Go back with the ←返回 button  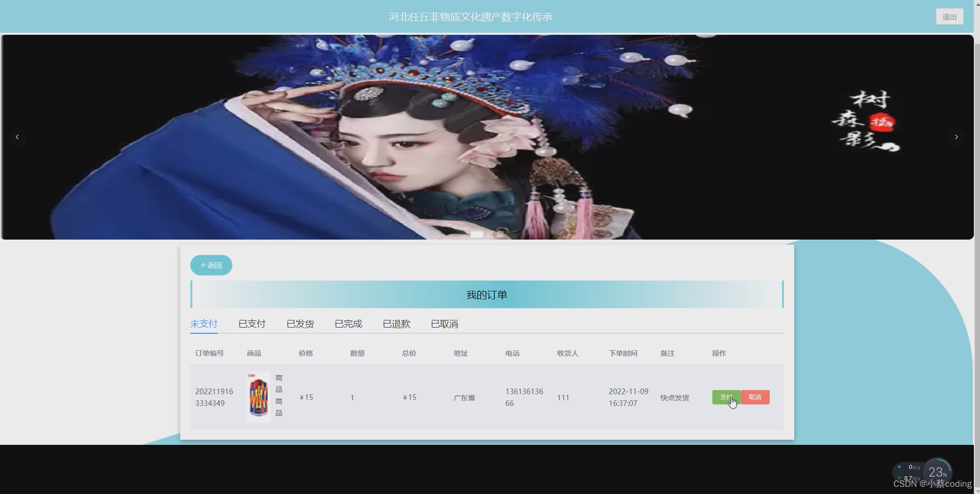pos(211,265)
